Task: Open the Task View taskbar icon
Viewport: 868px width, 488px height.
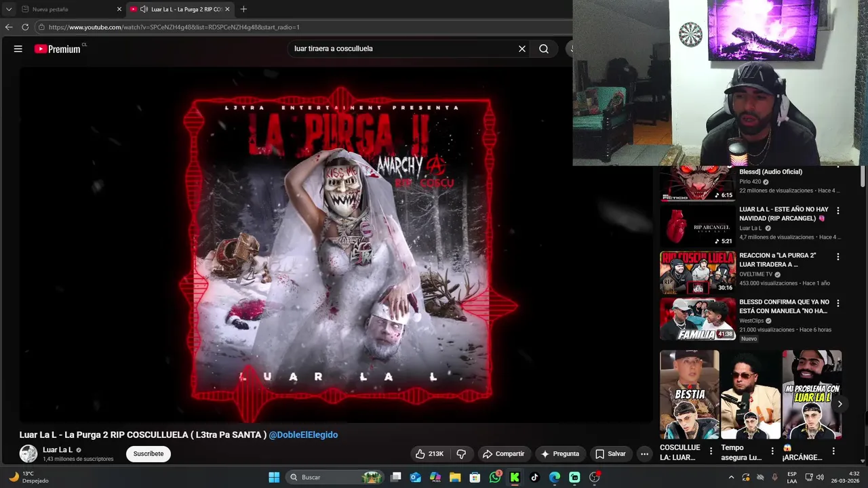Action: tap(396, 477)
